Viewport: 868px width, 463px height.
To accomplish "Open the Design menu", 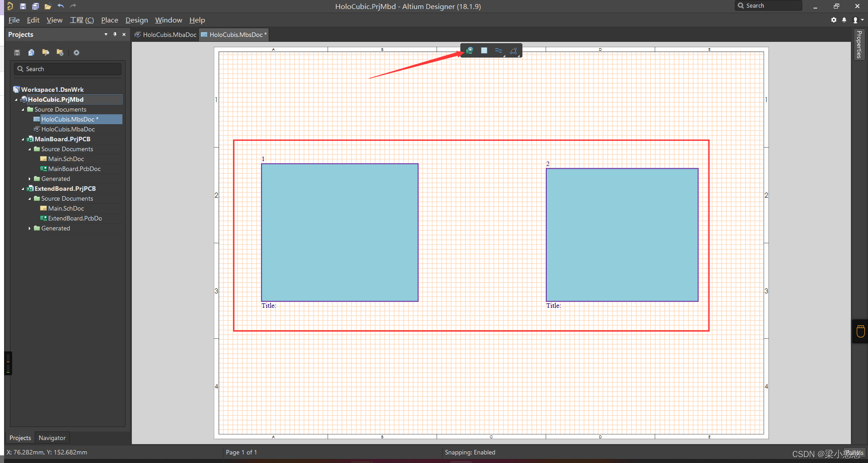I will point(136,20).
